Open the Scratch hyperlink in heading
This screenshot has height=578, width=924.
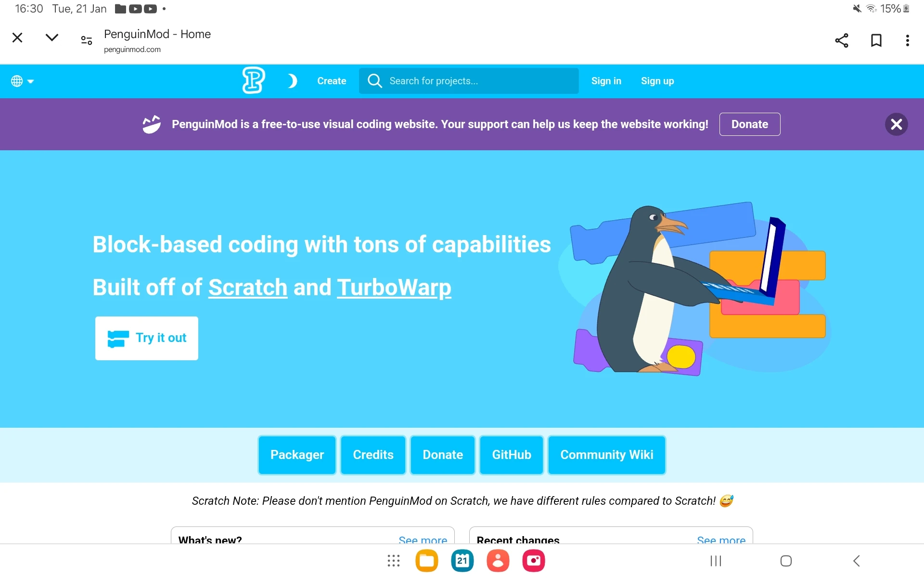248,288
